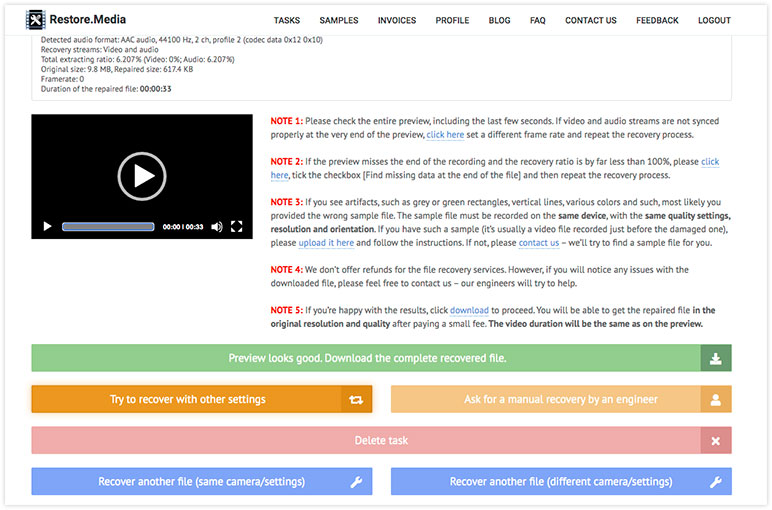Open the FAQ page
Image resolution: width=772 pixels, height=510 pixels.
click(538, 20)
